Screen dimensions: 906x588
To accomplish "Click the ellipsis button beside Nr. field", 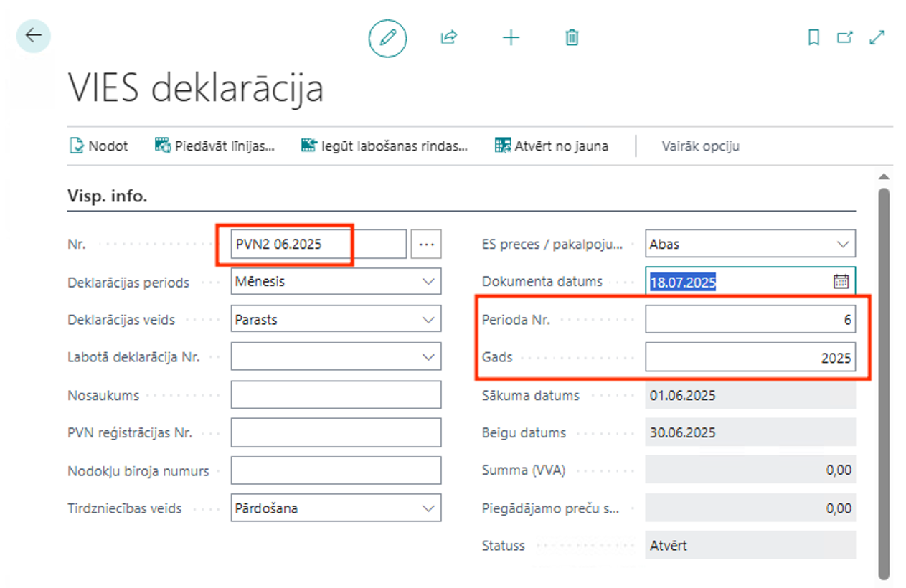I will coord(427,244).
